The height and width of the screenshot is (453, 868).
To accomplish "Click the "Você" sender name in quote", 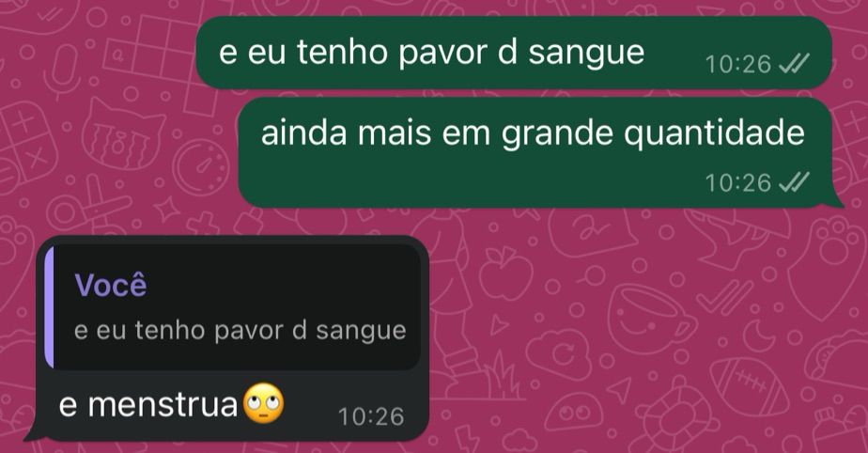I will point(111,286).
